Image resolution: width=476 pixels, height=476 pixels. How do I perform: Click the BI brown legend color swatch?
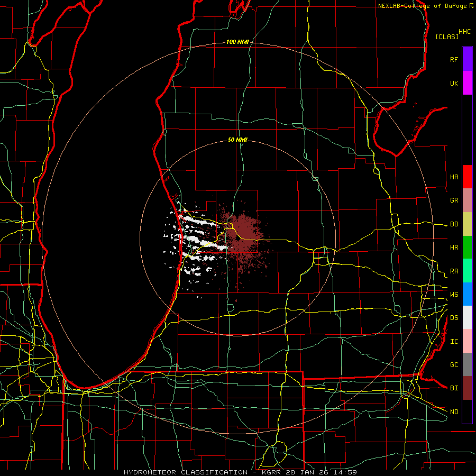tap(467, 388)
